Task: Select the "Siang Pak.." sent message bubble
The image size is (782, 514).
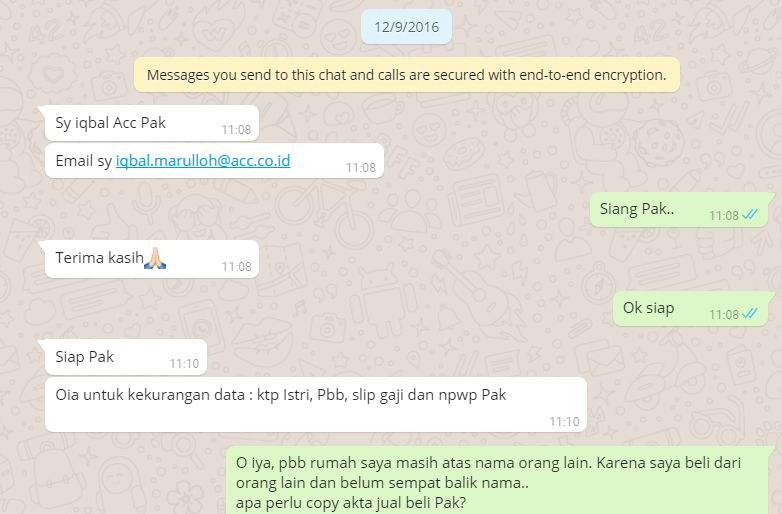Action: [x=679, y=209]
